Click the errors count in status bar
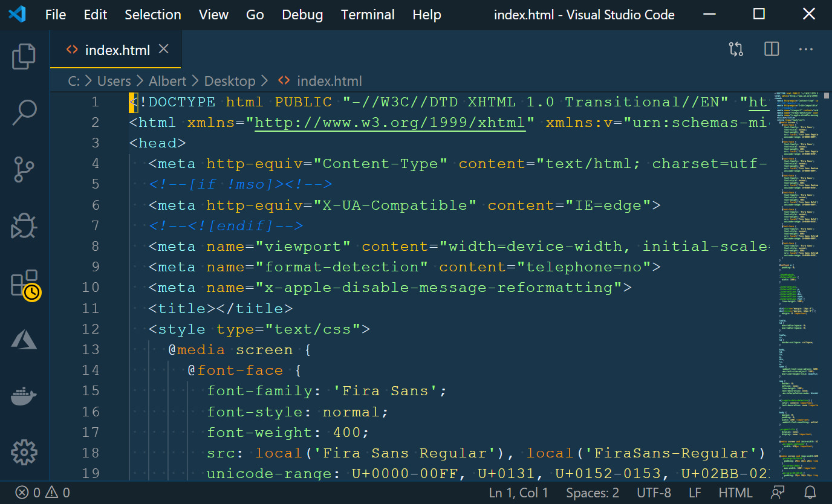Image resolution: width=832 pixels, height=504 pixels. coord(28,493)
